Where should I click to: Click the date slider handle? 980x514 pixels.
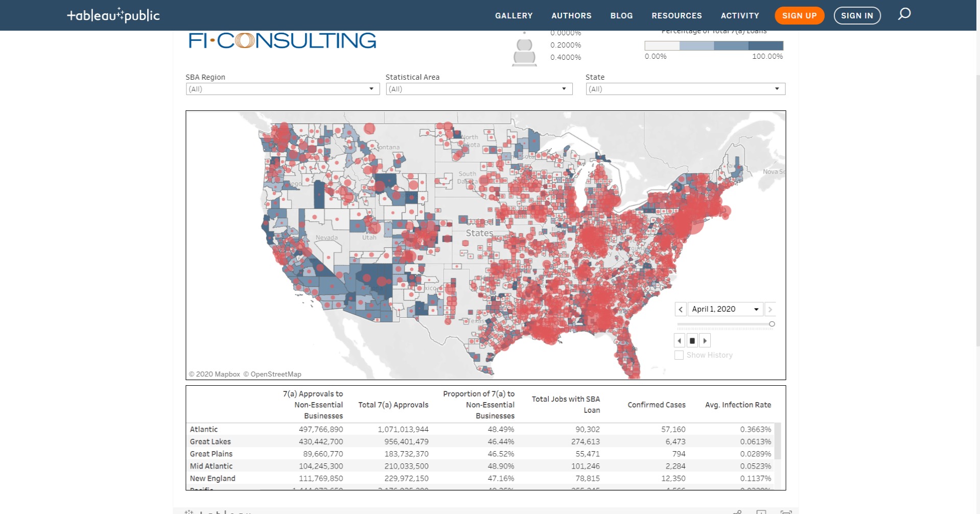coord(772,324)
